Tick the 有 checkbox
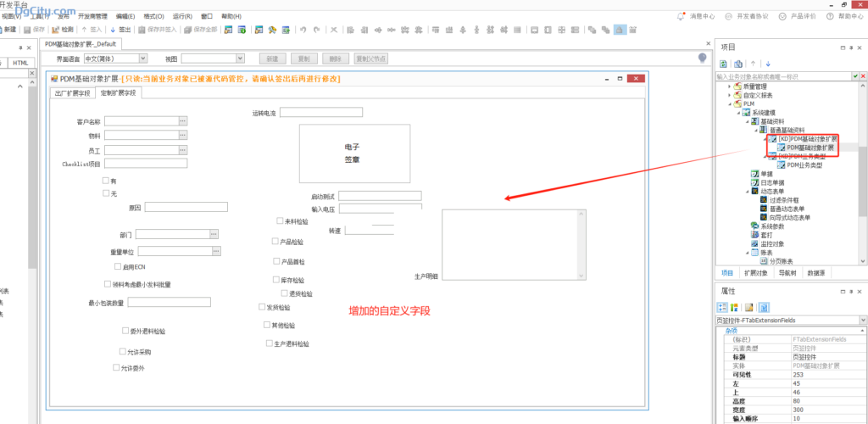This screenshot has width=868, height=424. [106, 181]
